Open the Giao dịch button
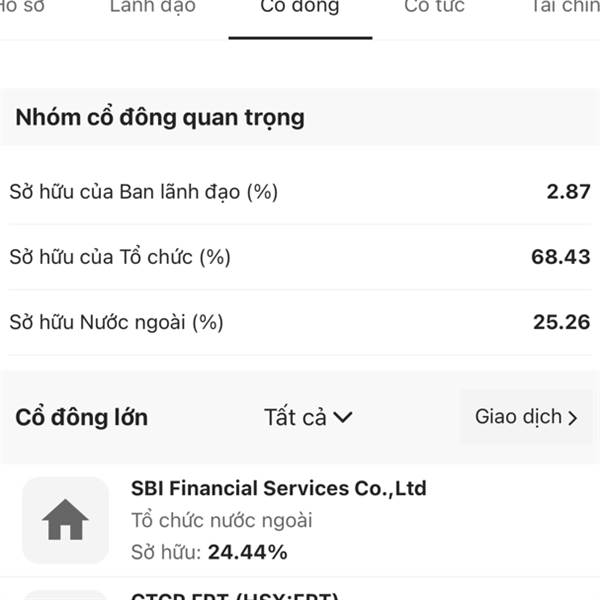Screen dimensions: 600x600 coord(526,417)
